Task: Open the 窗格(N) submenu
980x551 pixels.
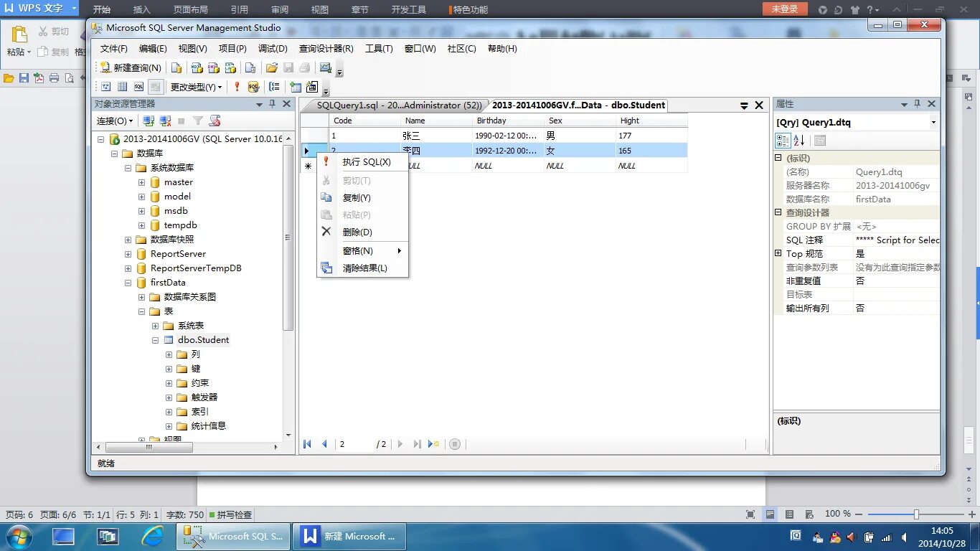Action: [x=362, y=251]
